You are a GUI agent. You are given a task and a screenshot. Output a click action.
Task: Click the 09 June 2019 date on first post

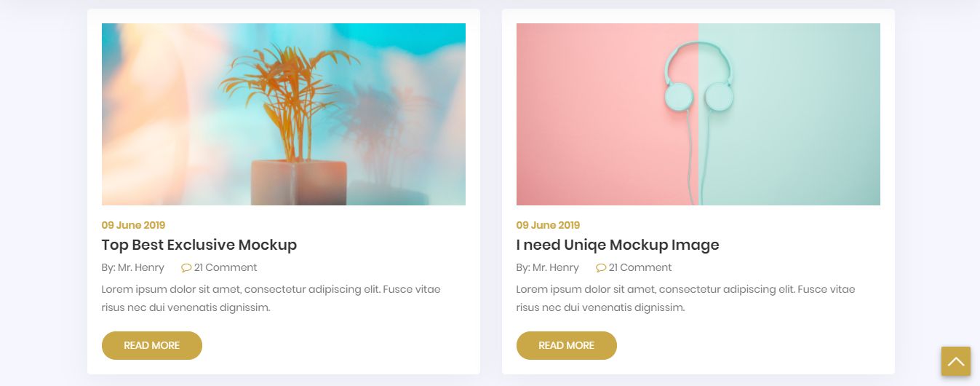(x=133, y=225)
